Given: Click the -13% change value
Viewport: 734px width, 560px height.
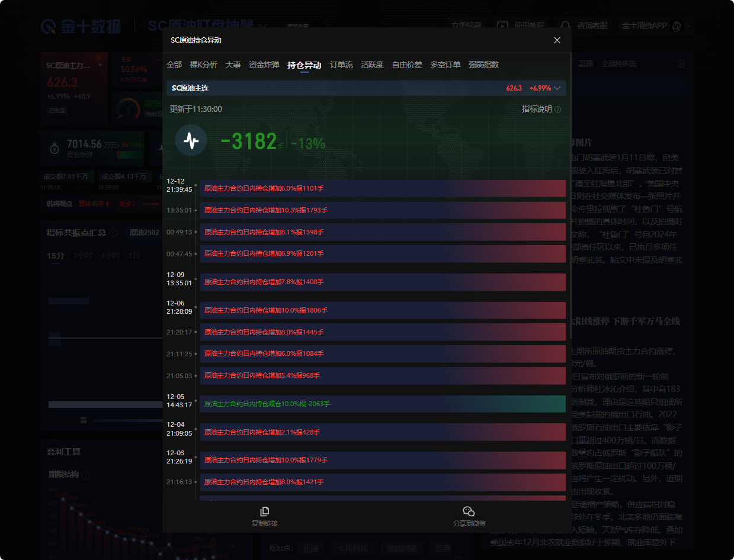Looking at the screenshot, I should [x=308, y=143].
